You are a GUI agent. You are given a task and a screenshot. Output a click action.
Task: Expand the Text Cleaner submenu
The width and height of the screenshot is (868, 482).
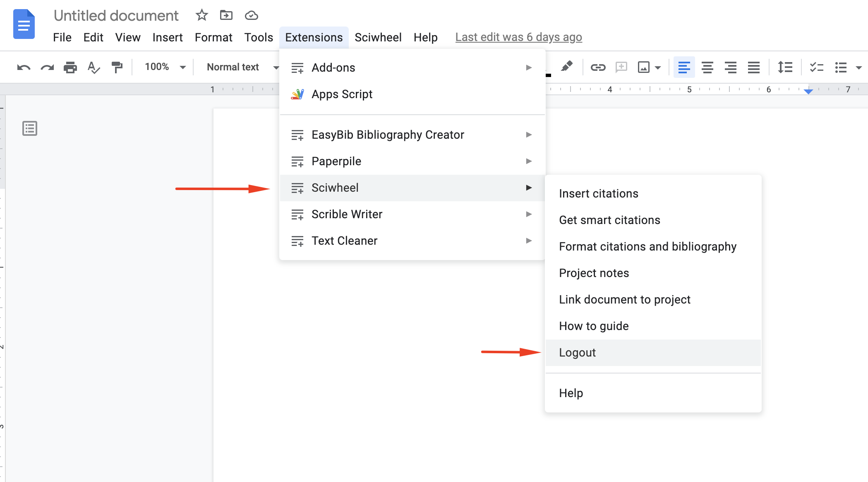coord(412,241)
